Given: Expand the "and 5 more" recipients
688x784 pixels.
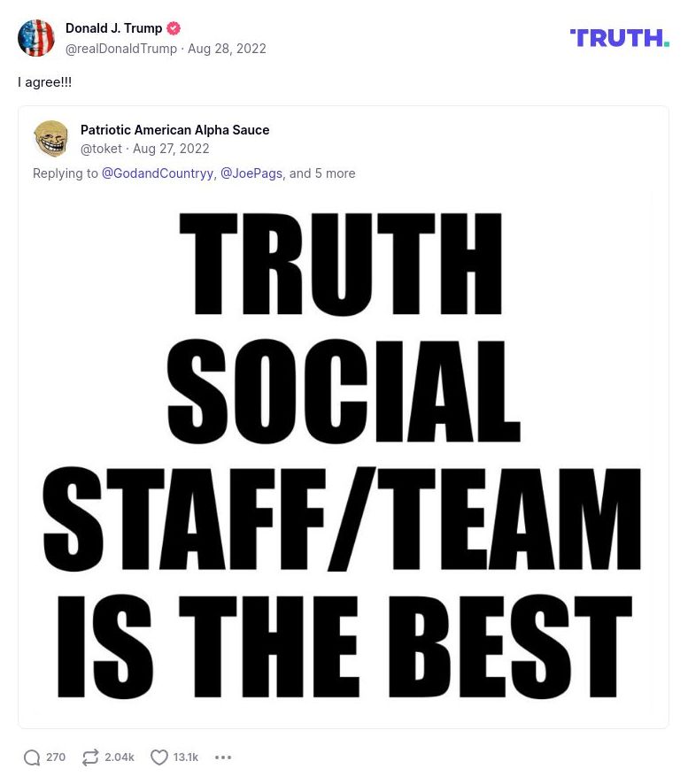Looking at the screenshot, I should point(322,173).
